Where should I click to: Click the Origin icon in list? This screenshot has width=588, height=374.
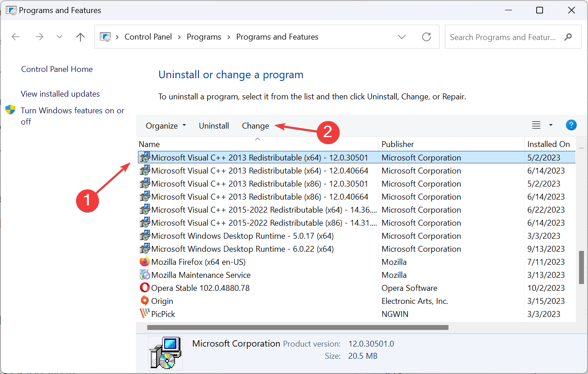(x=144, y=301)
